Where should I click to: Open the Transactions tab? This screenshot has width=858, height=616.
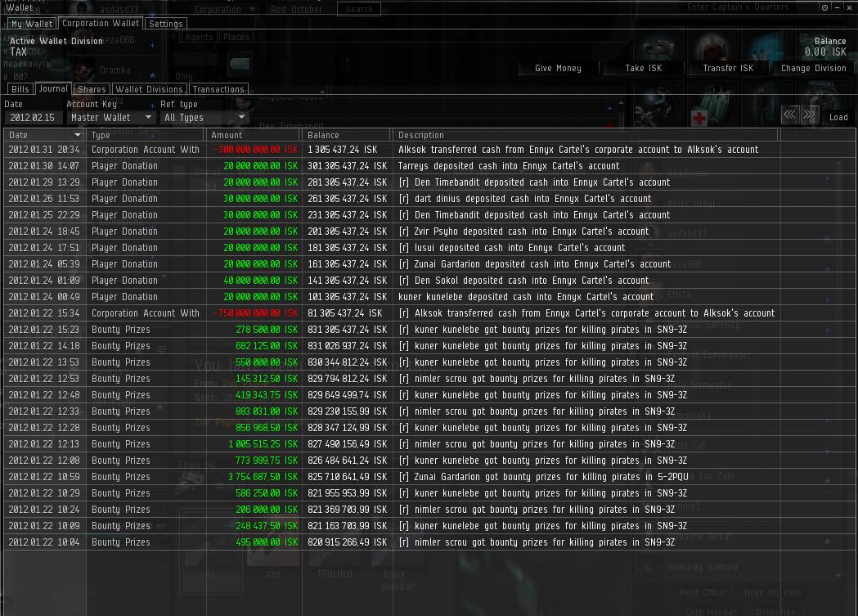[x=218, y=89]
